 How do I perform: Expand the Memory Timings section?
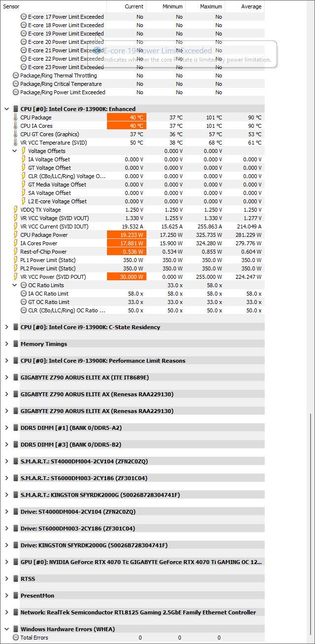[6, 344]
